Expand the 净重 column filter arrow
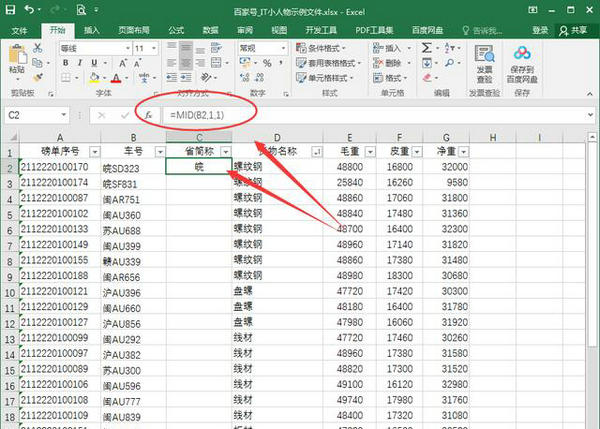 click(462, 151)
